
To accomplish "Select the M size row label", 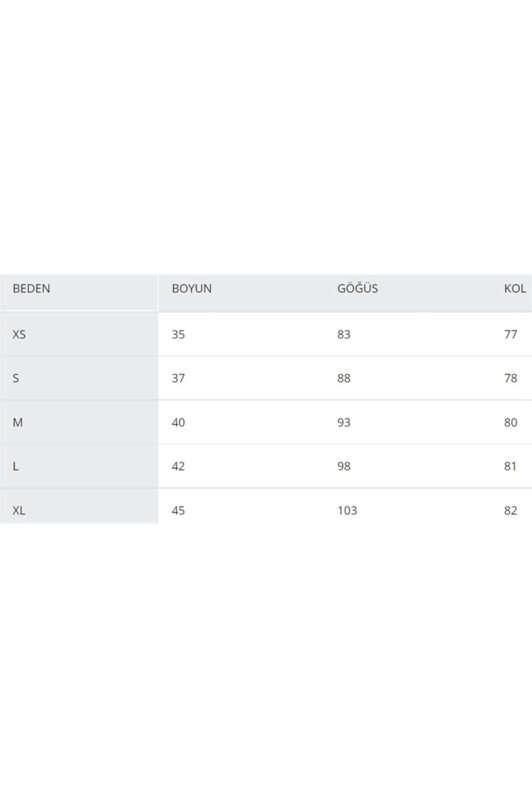I will pos(18,422).
